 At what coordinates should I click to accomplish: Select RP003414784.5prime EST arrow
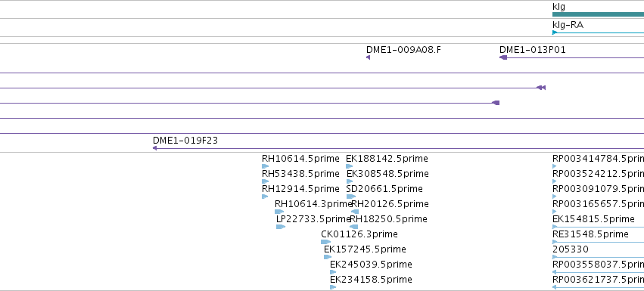(555, 166)
